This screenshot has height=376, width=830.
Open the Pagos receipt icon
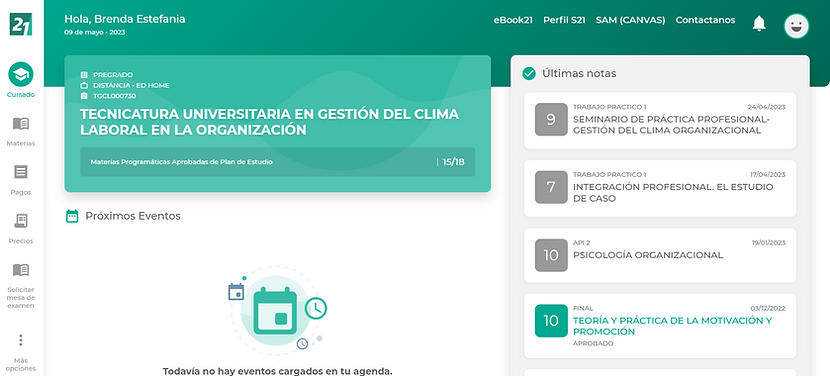[21, 172]
